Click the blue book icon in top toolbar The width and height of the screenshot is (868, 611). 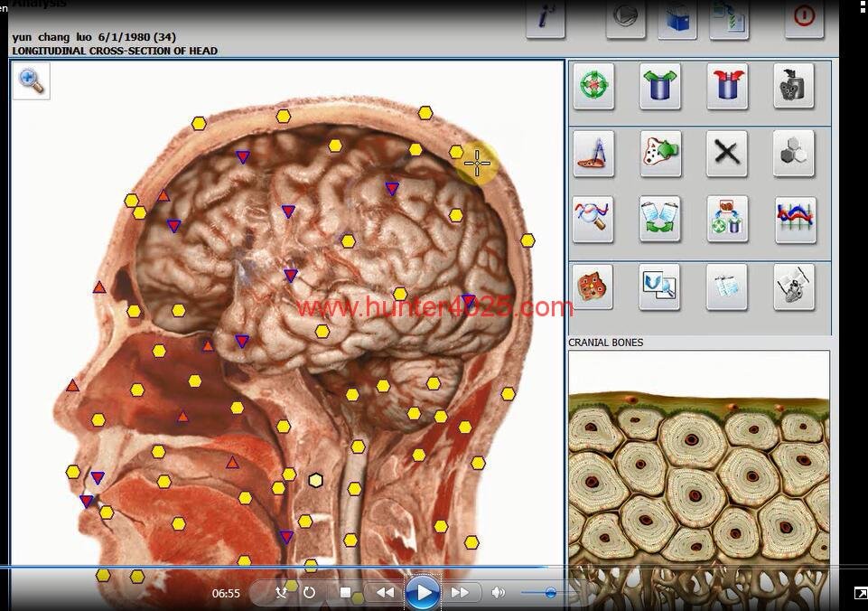pyautogui.click(x=677, y=19)
